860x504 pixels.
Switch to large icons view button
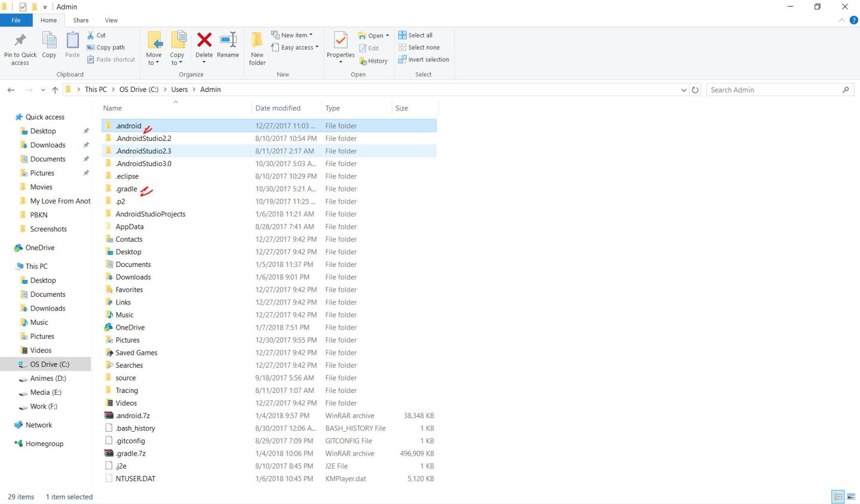[851, 497]
